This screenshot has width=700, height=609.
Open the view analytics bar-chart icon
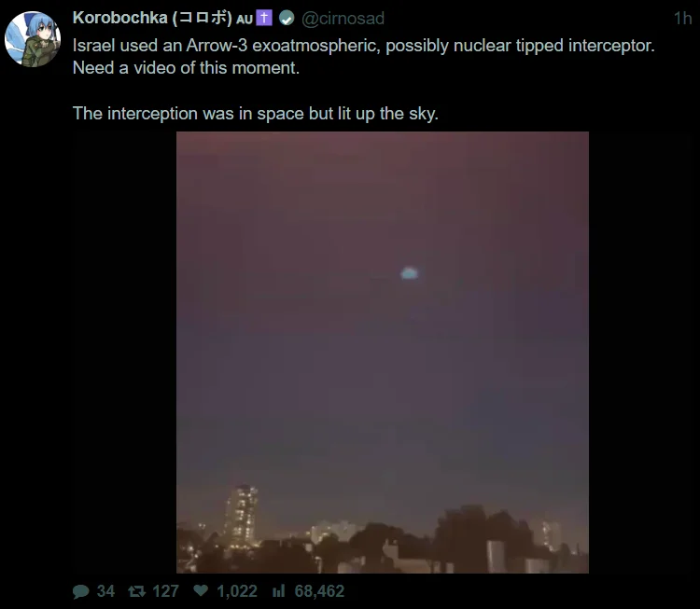[x=278, y=590]
